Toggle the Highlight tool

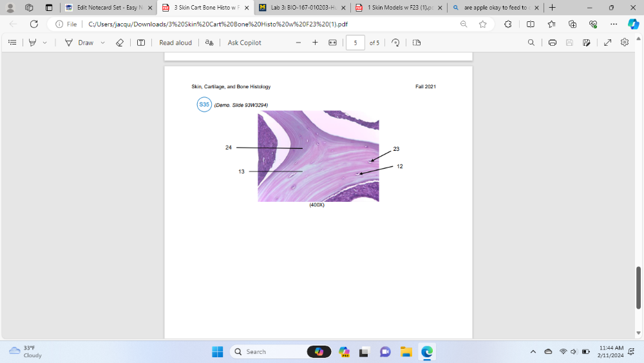[x=32, y=43]
